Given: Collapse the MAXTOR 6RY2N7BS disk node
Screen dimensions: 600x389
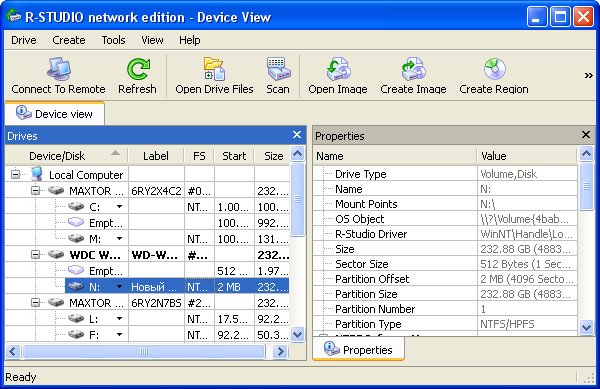Looking at the screenshot, I should [35, 303].
